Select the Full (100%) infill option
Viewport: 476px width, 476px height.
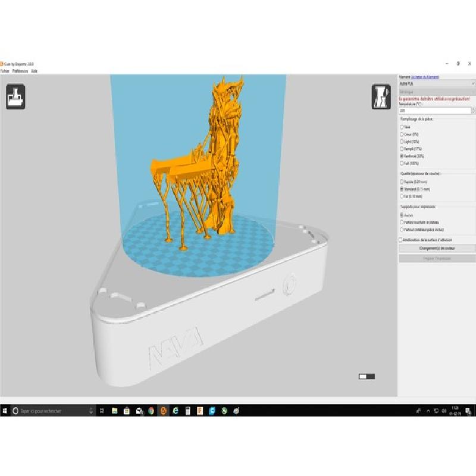(x=402, y=163)
